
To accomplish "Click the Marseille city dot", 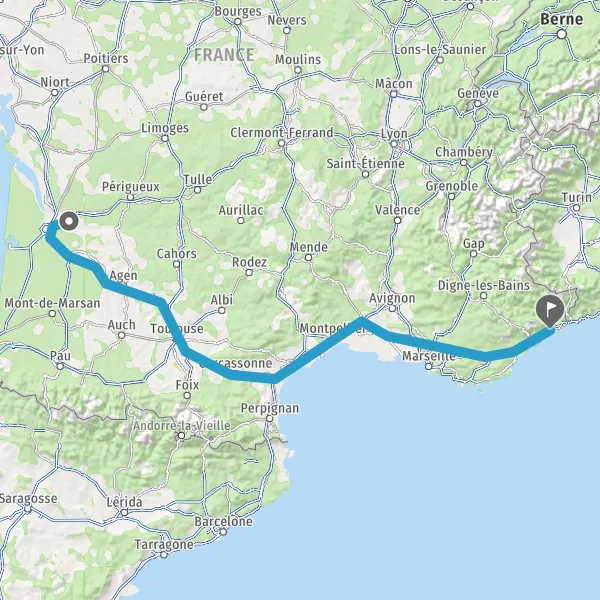I will [429, 366].
